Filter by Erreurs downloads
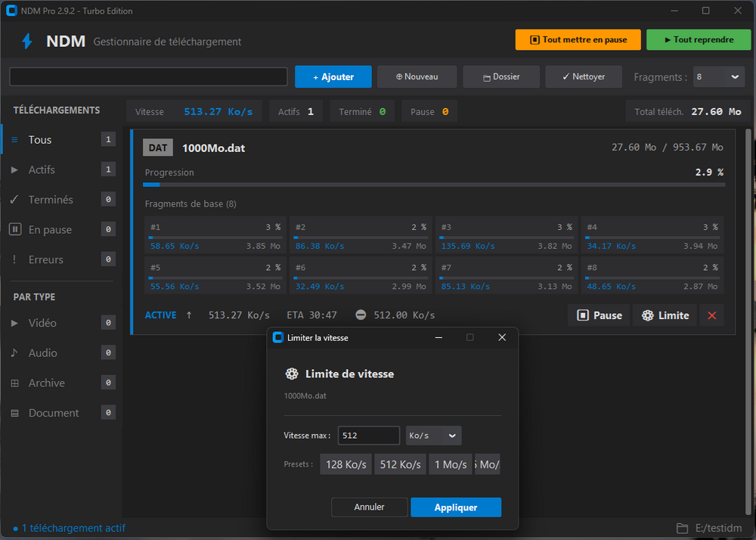 62,259
